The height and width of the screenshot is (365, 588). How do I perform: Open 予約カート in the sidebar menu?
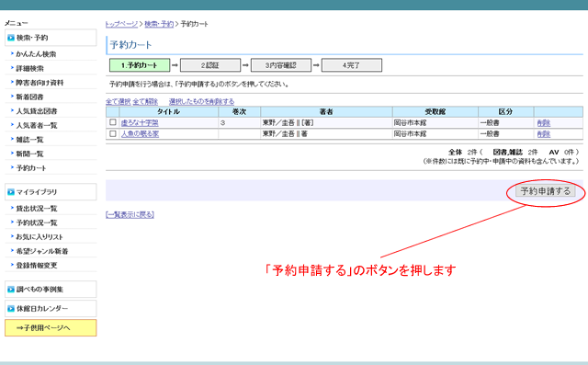pos(31,168)
